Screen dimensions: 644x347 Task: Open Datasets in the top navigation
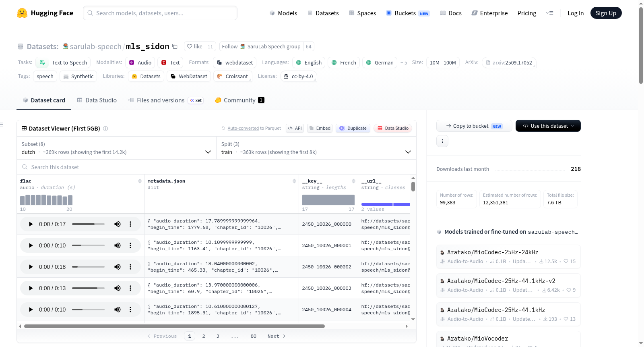[x=323, y=13]
